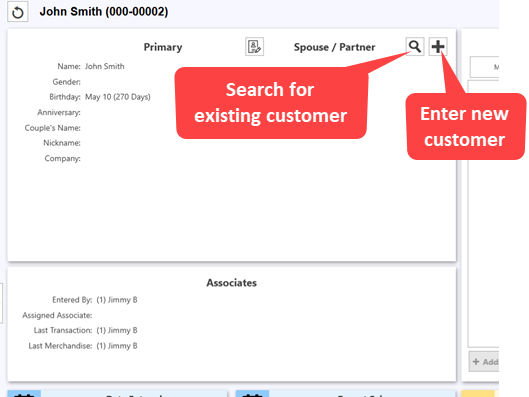This screenshot has height=397, width=529.
Task: Click the + Add button
Action: click(x=484, y=362)
